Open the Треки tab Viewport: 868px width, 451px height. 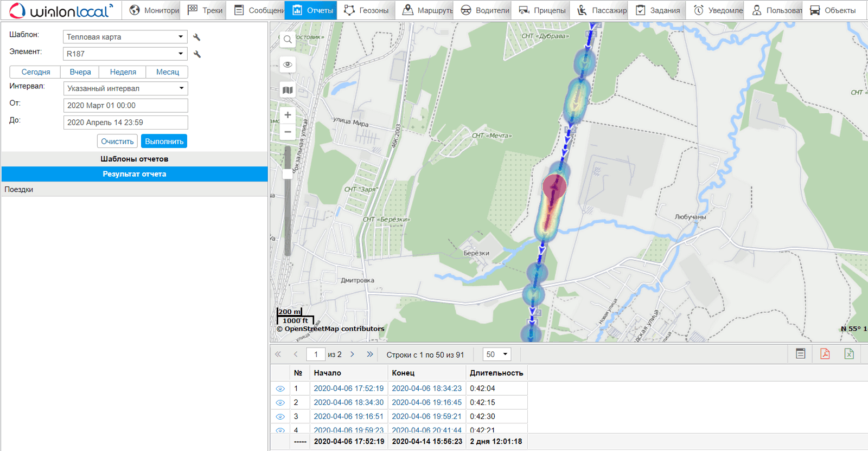205,10
